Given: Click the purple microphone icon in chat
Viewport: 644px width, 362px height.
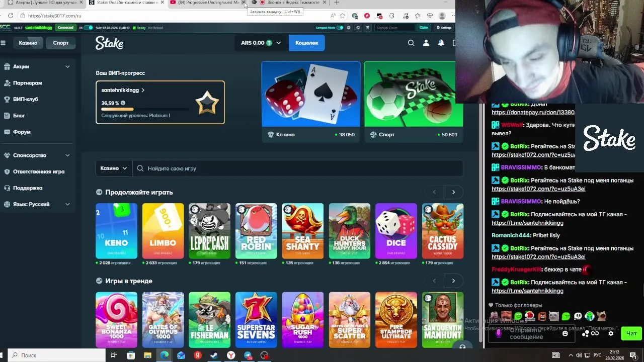Looking at the screenshot, I should click(499, 333).
